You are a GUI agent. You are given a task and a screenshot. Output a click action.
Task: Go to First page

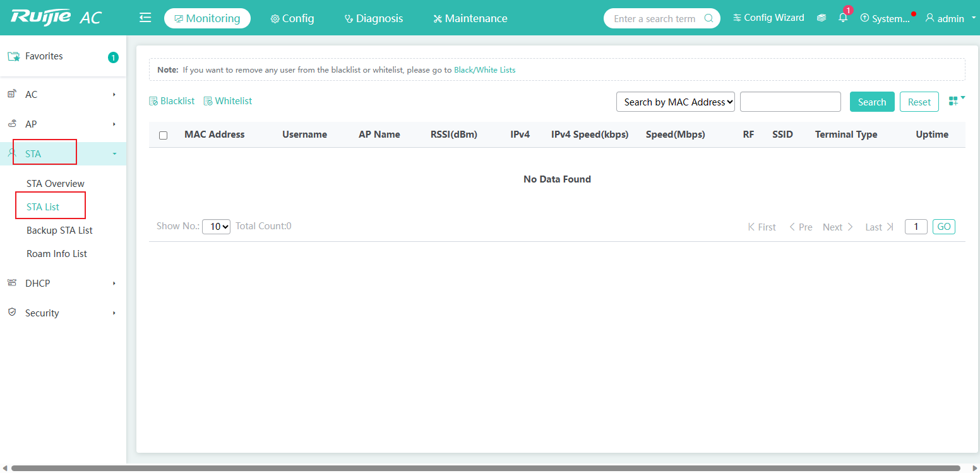(762, 227)
